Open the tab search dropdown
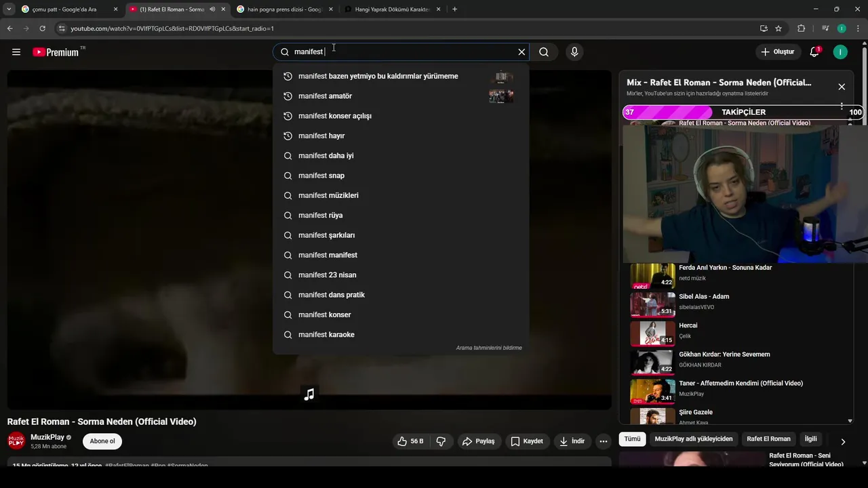 [x=9, y=9]
